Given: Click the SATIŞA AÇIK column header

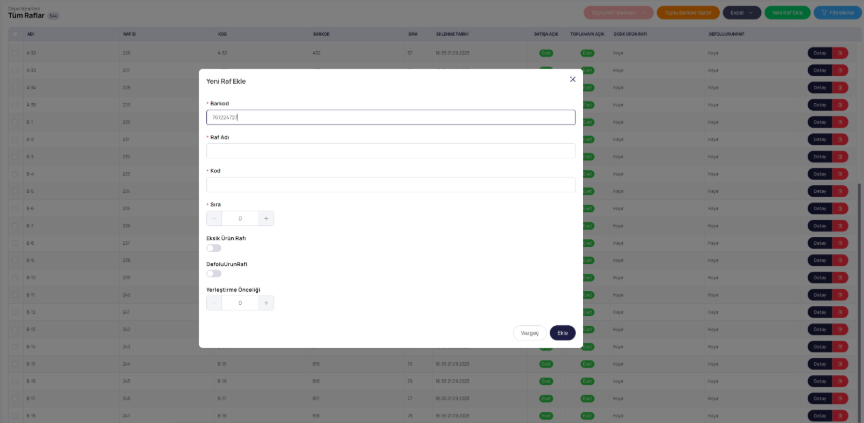Looking at the screenshot, I should 546,34.
